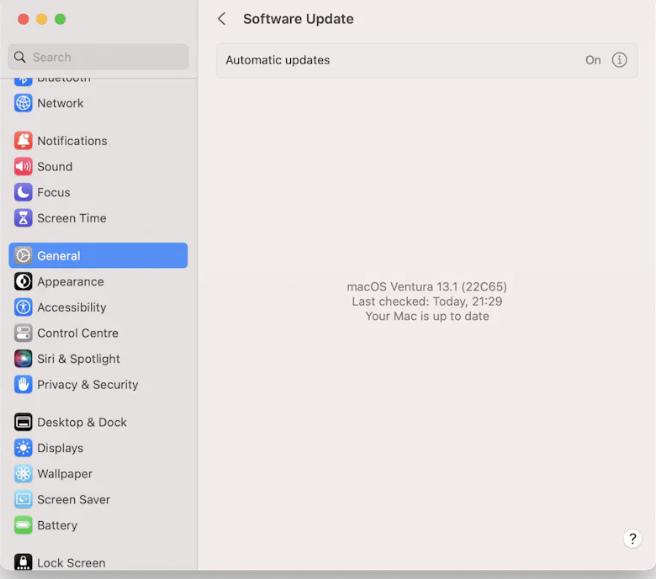Click the Privacy & Security hand icon
This screenshot has width=656, height=579.
click(23, 384)
